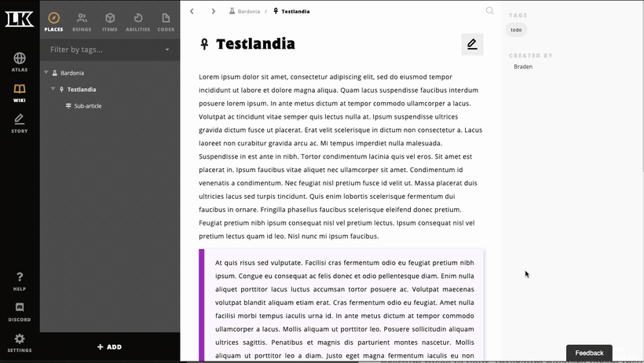The height and width of the screenshot is (363, 644).
Task: Collapse the Bardonia tree node
Action: (x=46, y=72)
